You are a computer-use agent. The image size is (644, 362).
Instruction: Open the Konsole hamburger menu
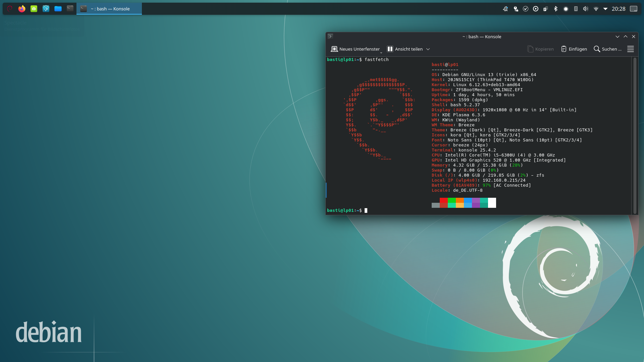tap(631, 49)
